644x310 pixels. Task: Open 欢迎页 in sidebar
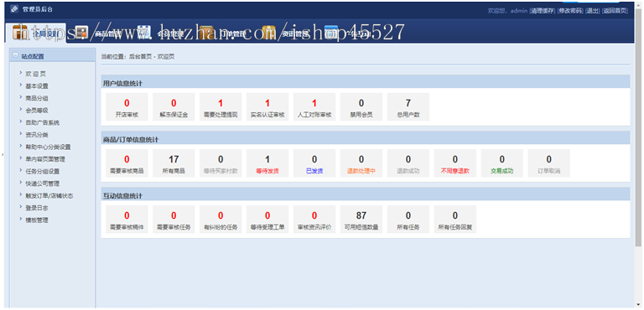pos(36,74)
